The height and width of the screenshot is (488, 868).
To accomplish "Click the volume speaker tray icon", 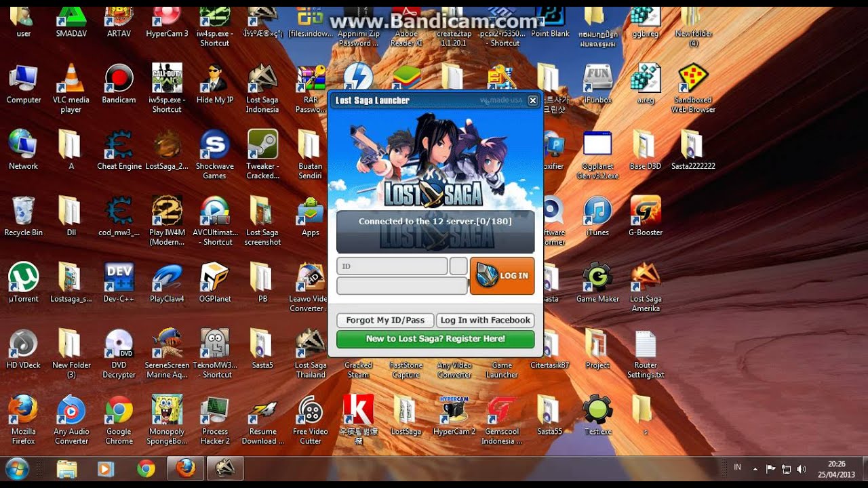I will [802, 468].
